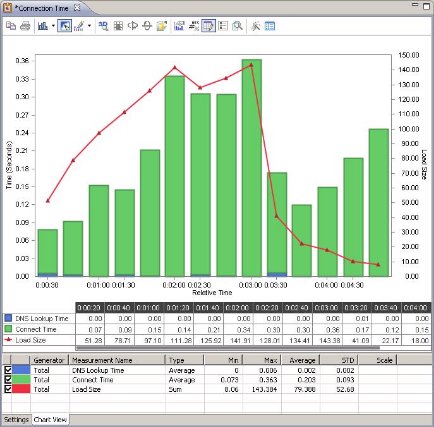This screenshot has width=434, height=427.
Task: Click the copy chart icon in toolbar
Action: [x=11, y=26]
